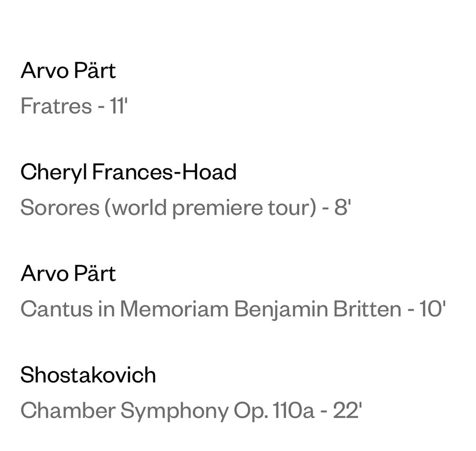476x451 pixels.
Task: Select the word Cantus
Action: click(x=57, y=309)
